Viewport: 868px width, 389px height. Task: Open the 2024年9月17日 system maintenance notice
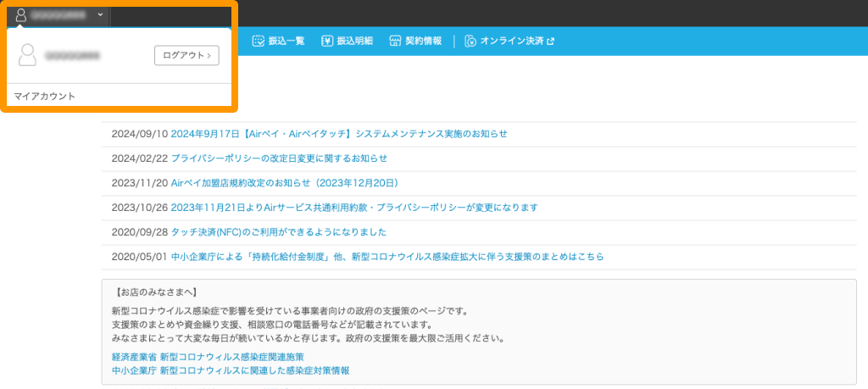[339, 134]
